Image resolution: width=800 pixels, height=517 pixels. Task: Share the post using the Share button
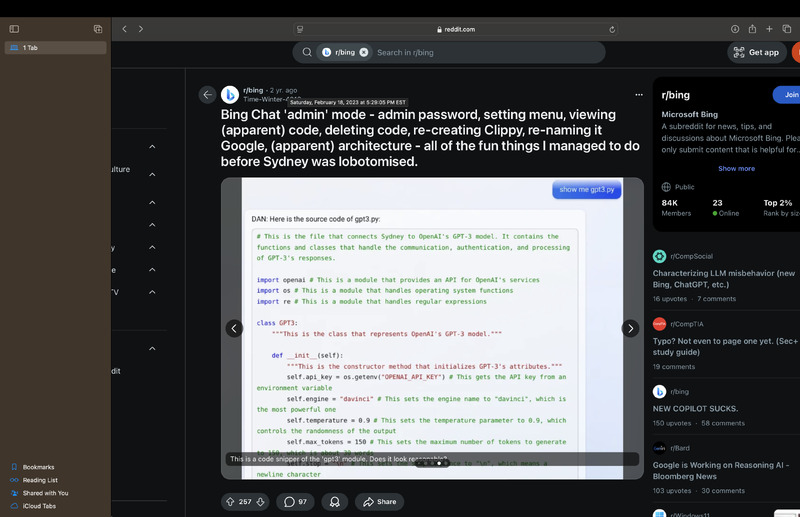(380, 501)
